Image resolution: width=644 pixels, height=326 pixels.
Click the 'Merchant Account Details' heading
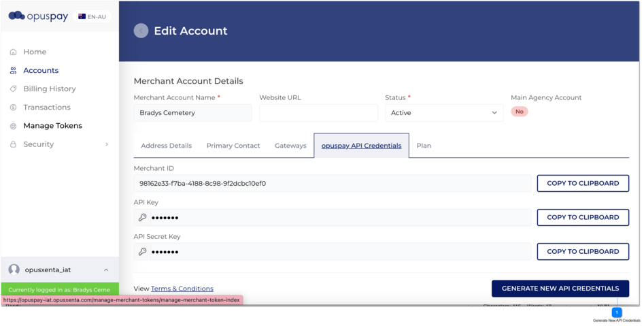click(188, 81)
